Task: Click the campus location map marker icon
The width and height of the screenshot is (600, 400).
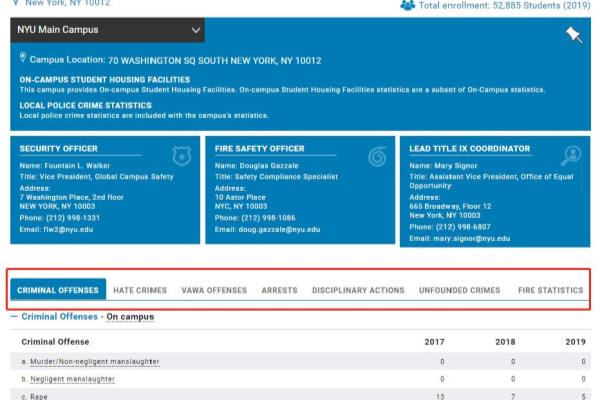Action: point(23,58)
